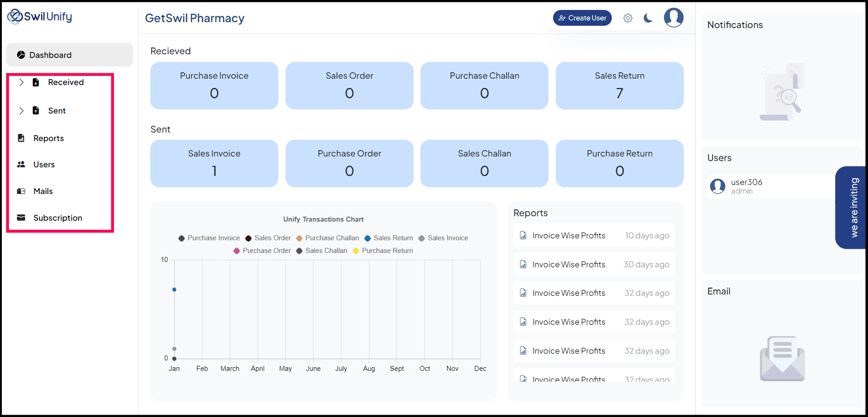This screenshot has width=868, height=417.
Task: Open the Sales Return 7 summary card
Action: click(x=619, y=85)
